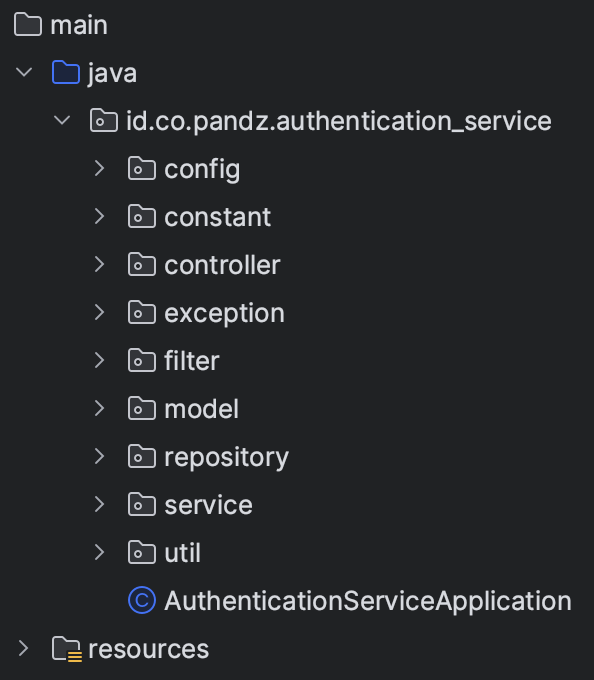594x680 pixels.
Task: Expand the exception package
Action: [100, 312]
